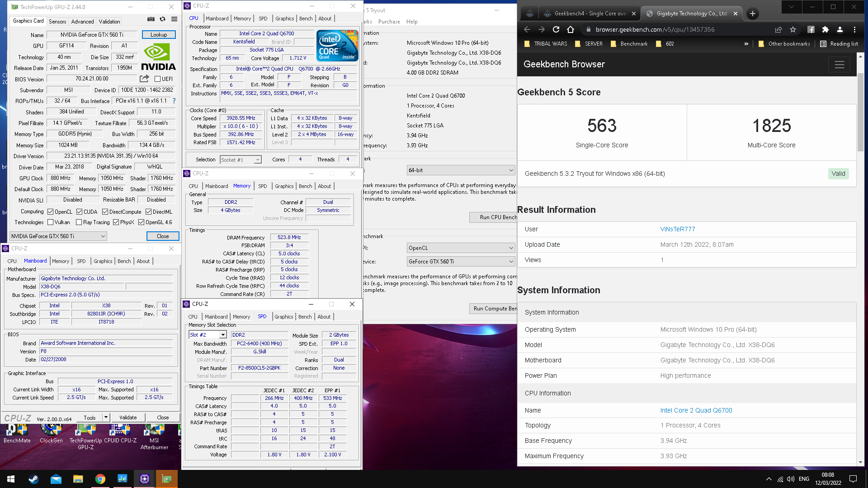Toggle OpenCL checkbox
The width and height of the screenshot is (868, 488).
click(x=51, y=212)
